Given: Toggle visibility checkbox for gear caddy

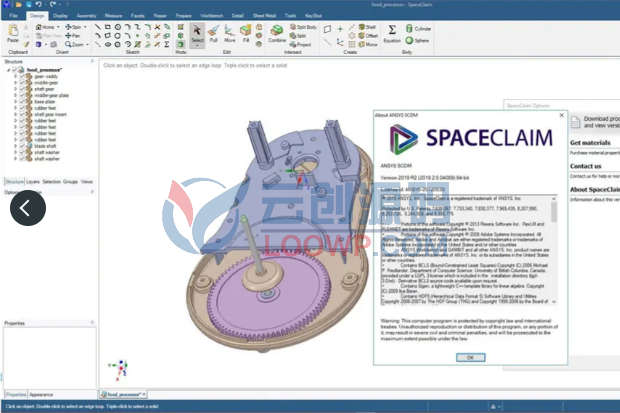Looking at the screenshot, I should click(x=22, y=76).
